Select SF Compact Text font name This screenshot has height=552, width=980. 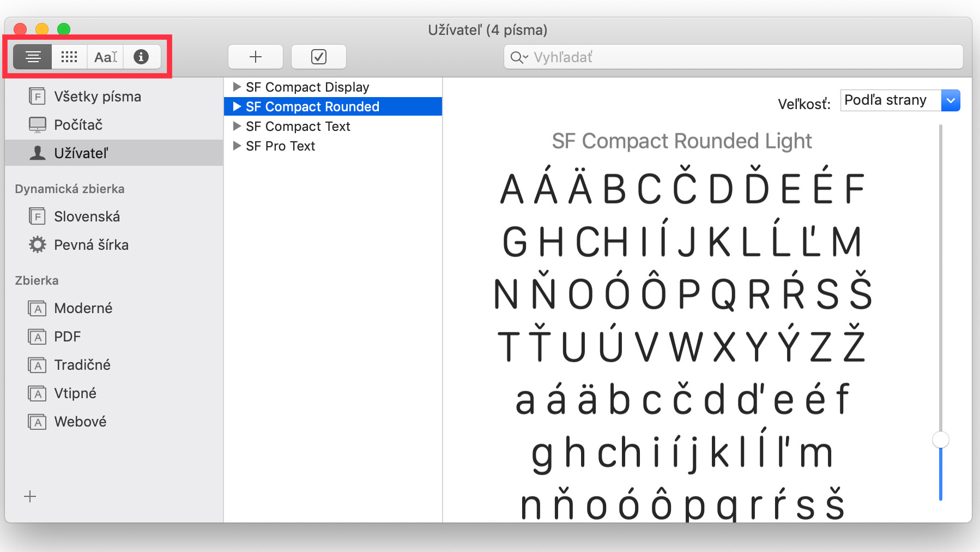click(x=298, y=127)
